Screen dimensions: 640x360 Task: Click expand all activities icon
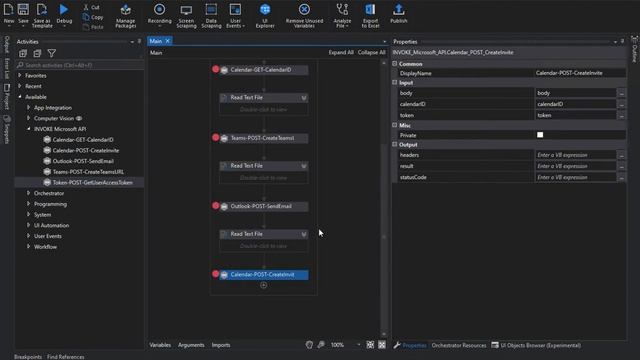(x=23, y=53)
